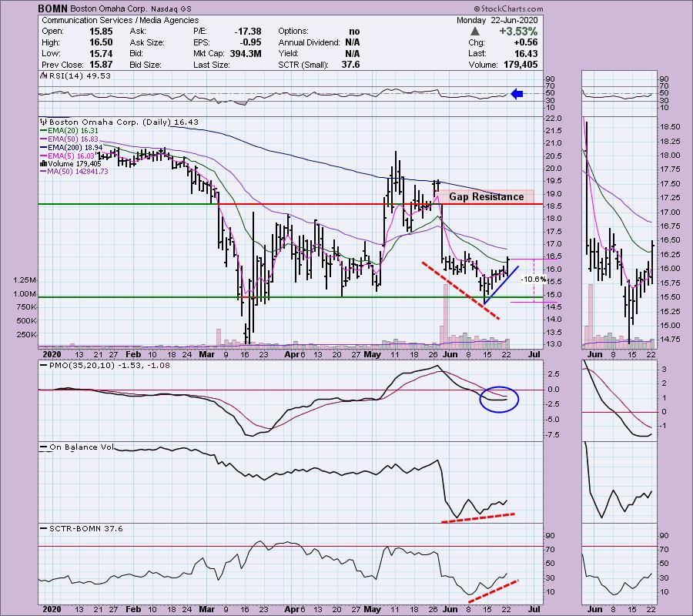The width and height of the screenshot is (693, 616).
Task: Click the EPS value -0.95
Action: pyautogui.click(x=250, y=42)
